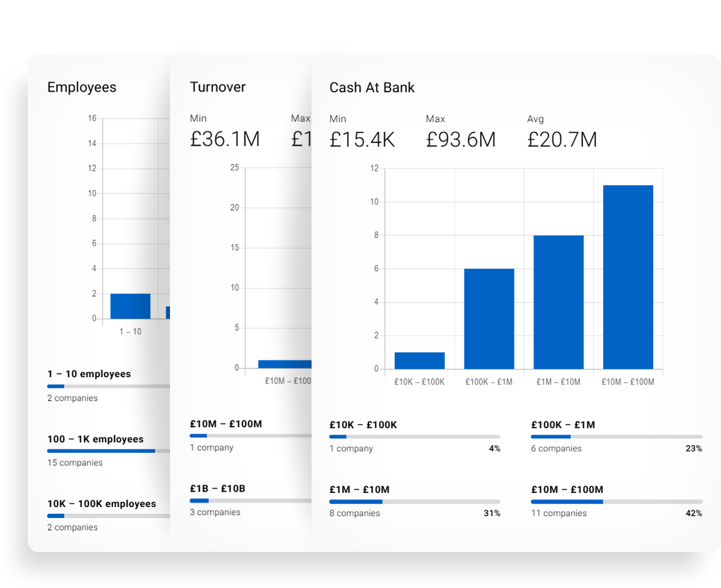This screenshot has height=588, width=721.
Task: Click the "11 companies" label
Action: point(559,514)
